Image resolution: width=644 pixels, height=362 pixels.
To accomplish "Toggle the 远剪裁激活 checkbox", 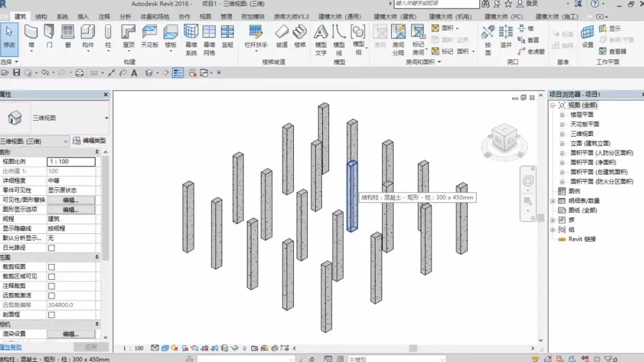I will click(x=51, y=296).
